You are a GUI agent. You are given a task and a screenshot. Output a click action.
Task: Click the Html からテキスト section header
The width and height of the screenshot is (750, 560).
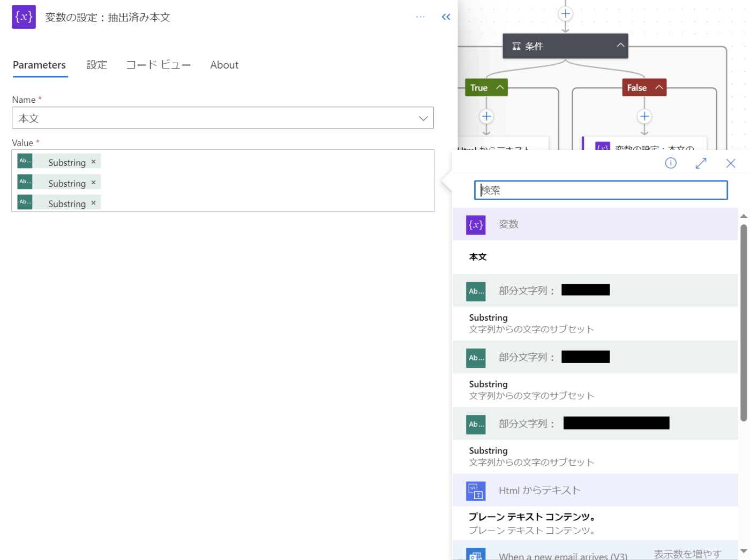pos(595,490)
